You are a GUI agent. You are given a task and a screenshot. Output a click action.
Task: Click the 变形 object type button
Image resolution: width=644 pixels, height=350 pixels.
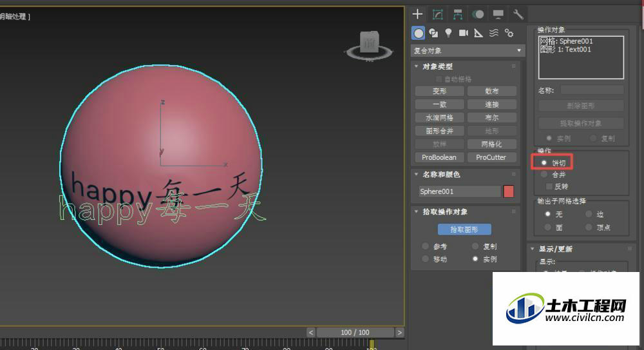point(439,91)
